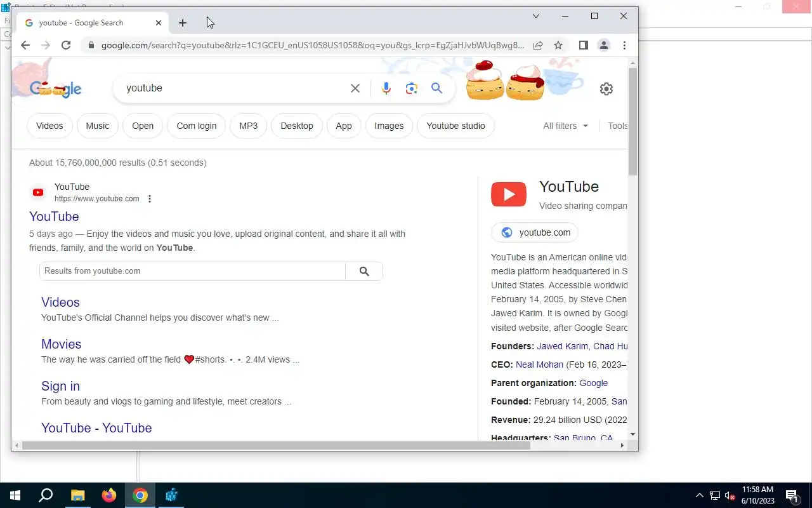This screenshot has width=812, height=508.
Task: Clear the search box with the X
Action: tap(355, 88)
